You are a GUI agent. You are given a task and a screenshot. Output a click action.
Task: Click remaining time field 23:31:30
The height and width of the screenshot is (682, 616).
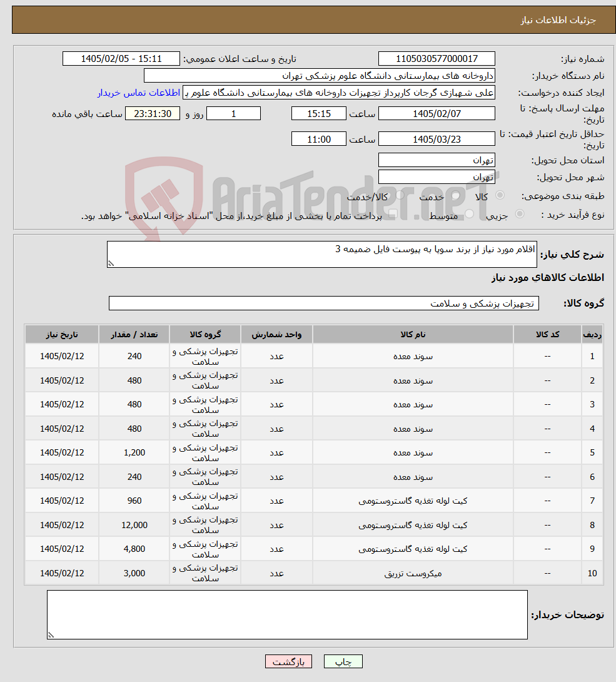click(153, 113)
